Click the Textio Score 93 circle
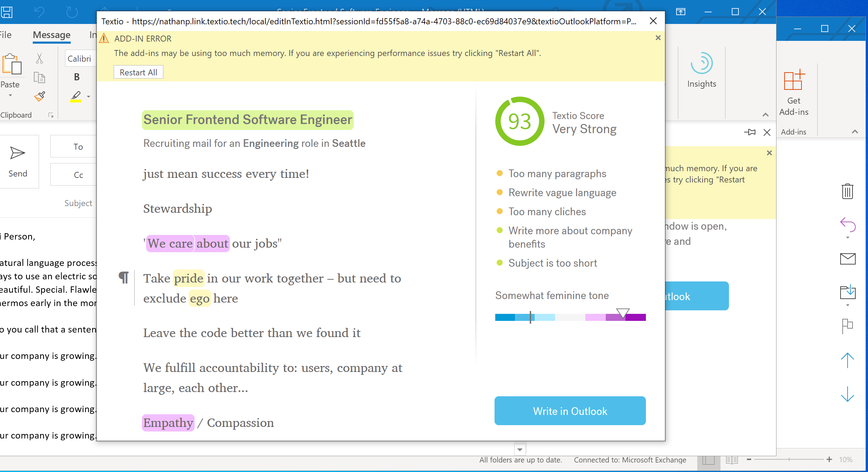Image resolution: width=868 pixels, height=472 pixels. [x=520, y=122]
